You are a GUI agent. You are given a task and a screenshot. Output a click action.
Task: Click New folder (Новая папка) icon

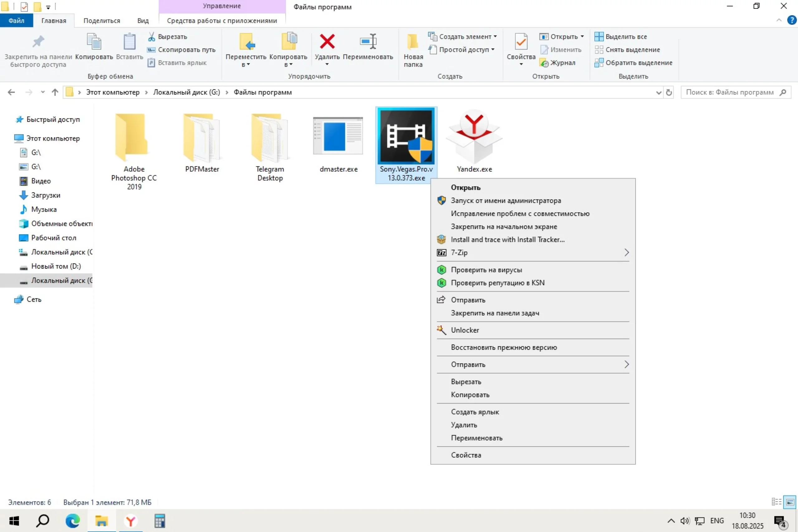(x=413, y=42)
